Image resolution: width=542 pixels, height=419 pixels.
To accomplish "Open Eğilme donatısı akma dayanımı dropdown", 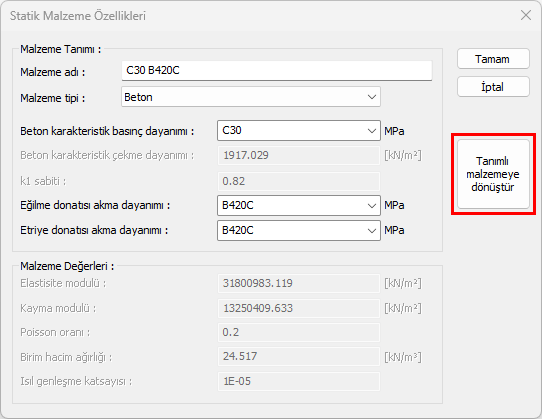I will [x=299, y=205].
